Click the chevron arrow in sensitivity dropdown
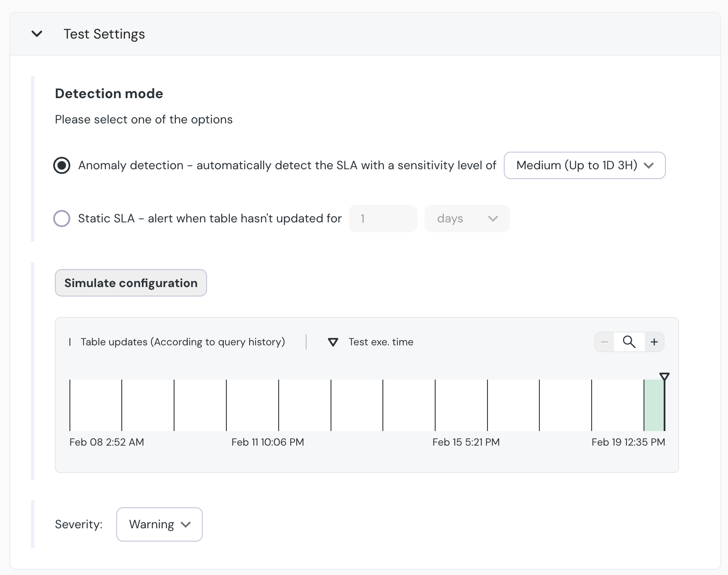This screenshot has width=728, height=575. [x=649, y=165]
